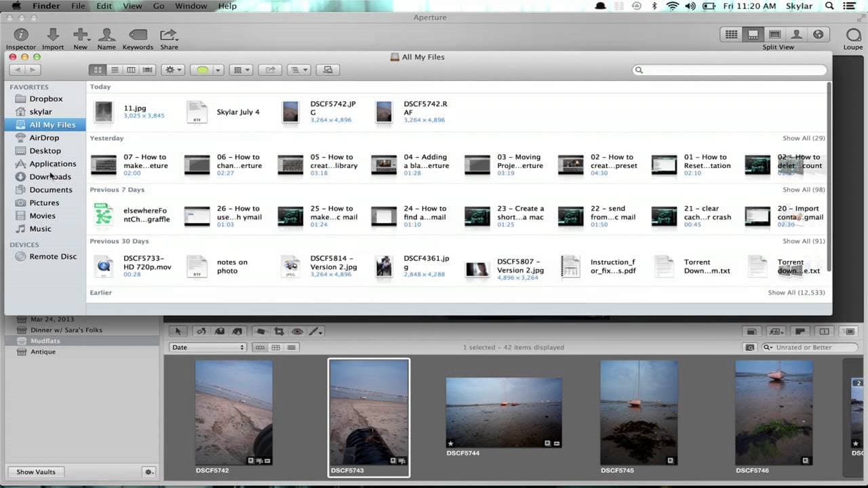Screen dimensions: 868x488
Task: Open the Date sort dropdown in Aperture
Action: (x=208, y=347)
